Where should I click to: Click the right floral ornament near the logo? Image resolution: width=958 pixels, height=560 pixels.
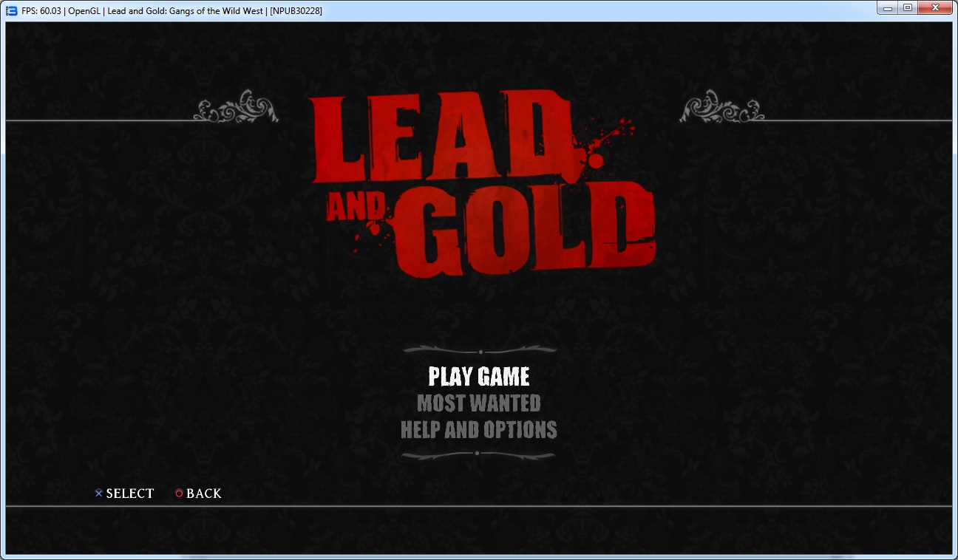[x=721, y=108]
